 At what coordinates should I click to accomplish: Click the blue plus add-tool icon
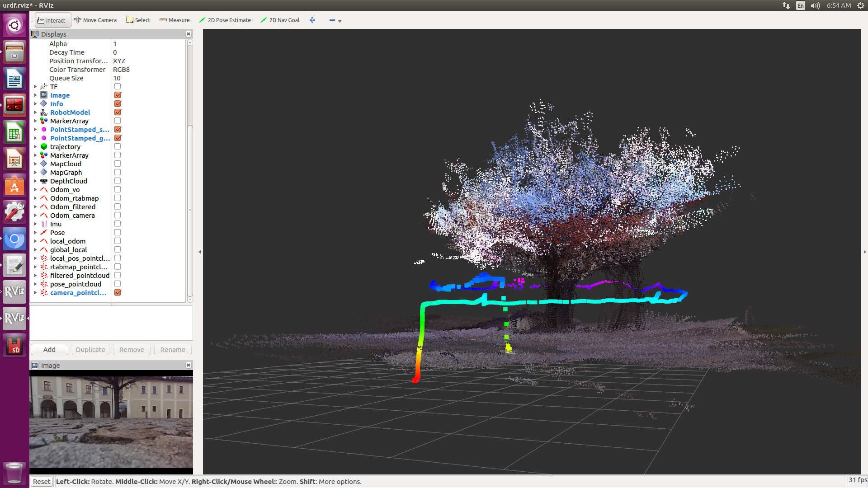click(x=312, y=20)
